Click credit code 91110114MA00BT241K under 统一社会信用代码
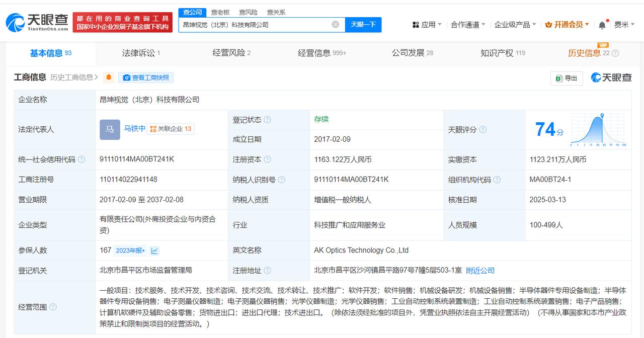Image resolution: width=644 pixels, height=338 pixels. (x=137, y=159)
